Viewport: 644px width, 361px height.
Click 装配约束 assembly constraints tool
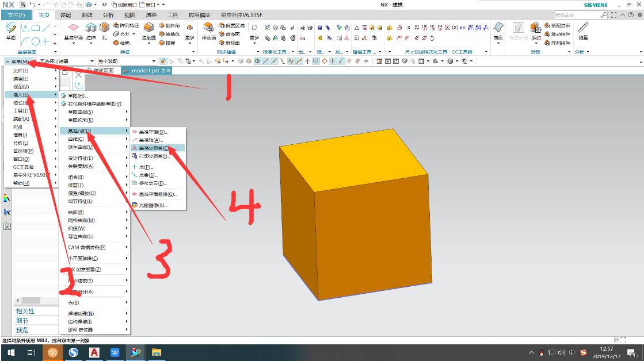557,25
